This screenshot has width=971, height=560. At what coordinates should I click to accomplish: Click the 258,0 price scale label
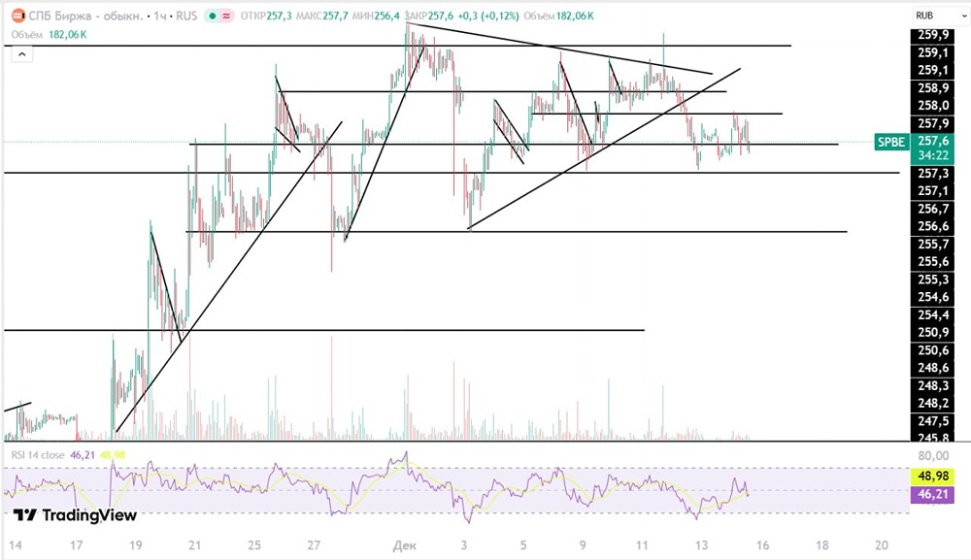click(933, 106)
